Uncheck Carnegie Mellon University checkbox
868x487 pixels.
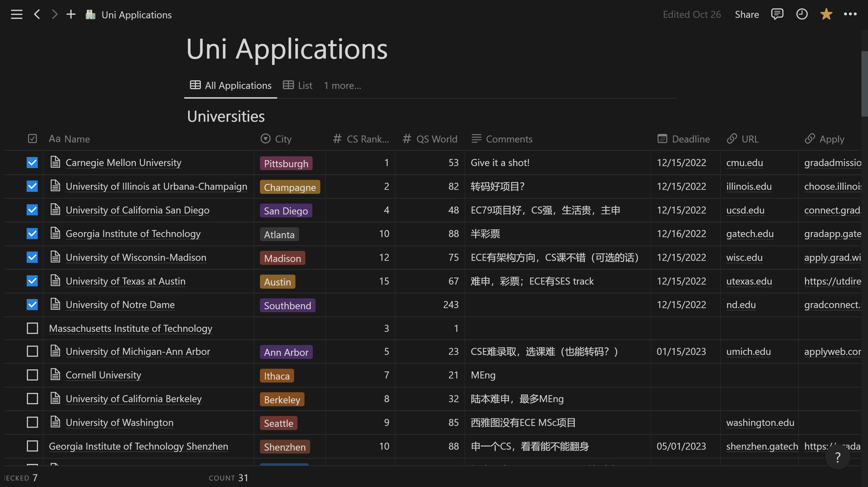pyautogui.click(x=32, y=163)
